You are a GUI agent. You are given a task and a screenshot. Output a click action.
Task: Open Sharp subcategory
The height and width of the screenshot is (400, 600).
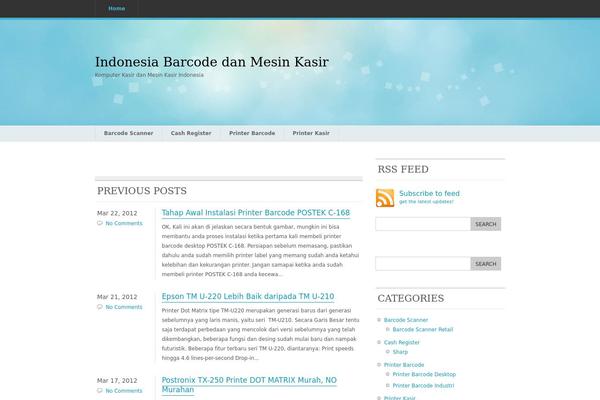pos(400,352)
